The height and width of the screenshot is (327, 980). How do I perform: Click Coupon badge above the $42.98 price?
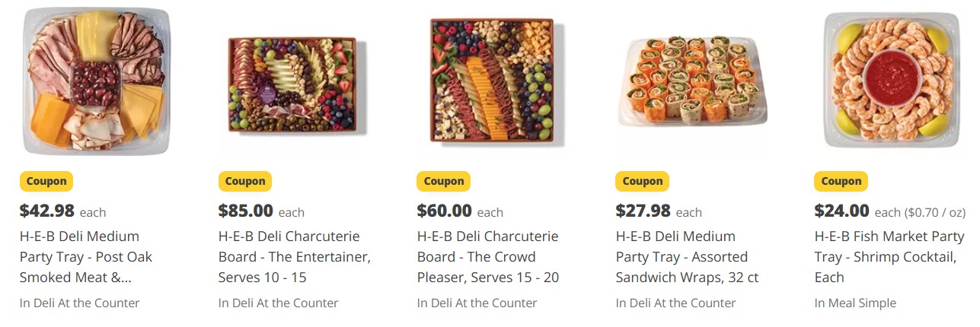click(46, 181)
